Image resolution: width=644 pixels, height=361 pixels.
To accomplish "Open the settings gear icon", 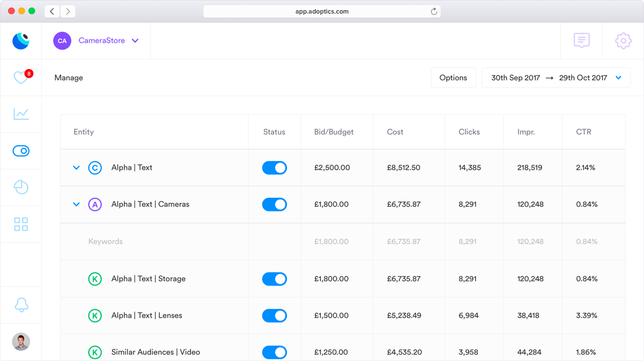I will [x=623, y=41].
